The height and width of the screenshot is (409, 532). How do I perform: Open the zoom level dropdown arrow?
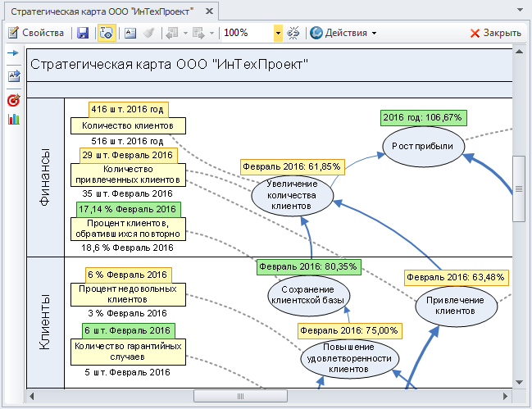278,33
